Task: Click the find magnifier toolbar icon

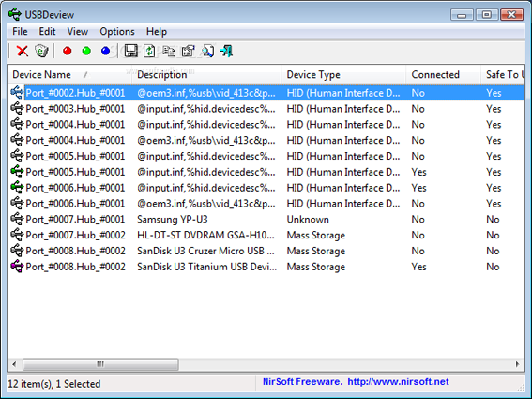Action: point(207,51)
